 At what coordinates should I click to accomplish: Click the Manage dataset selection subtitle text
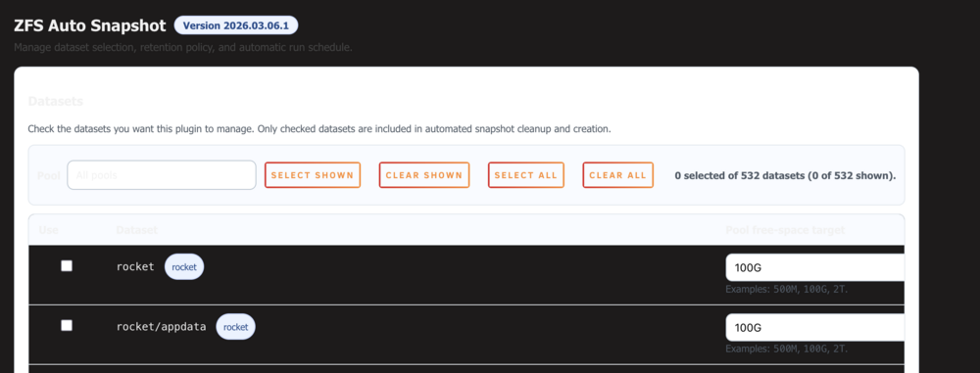pyautogui.click(x=183, y=48)
